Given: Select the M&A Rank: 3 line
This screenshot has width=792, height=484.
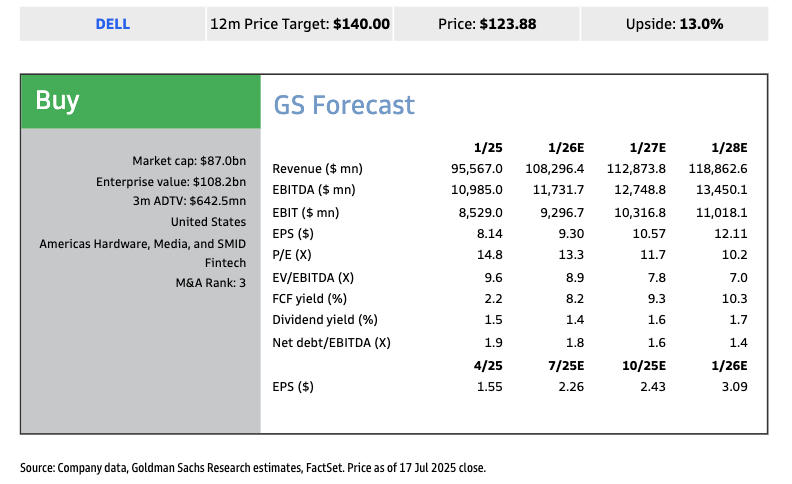Looking at the screenshot, I should (211, 282).
